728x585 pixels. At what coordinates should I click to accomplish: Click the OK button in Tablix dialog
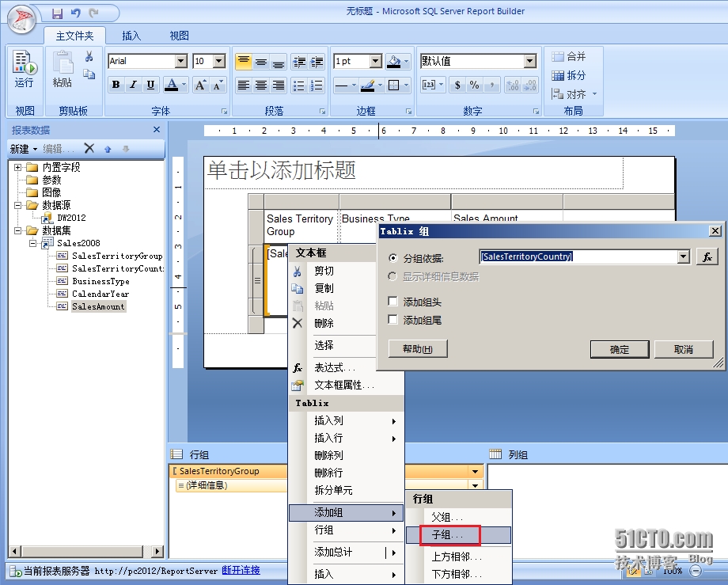click(620, 349)
